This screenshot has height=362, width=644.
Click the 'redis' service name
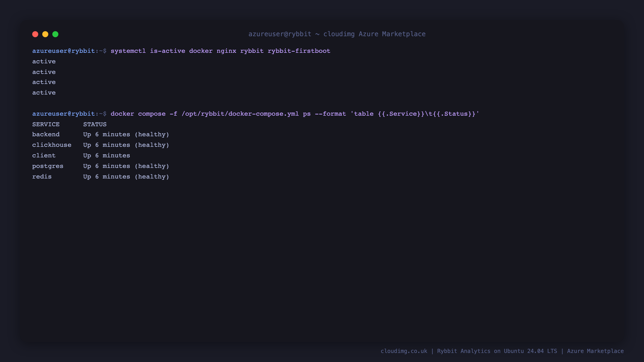click(42, 176)
